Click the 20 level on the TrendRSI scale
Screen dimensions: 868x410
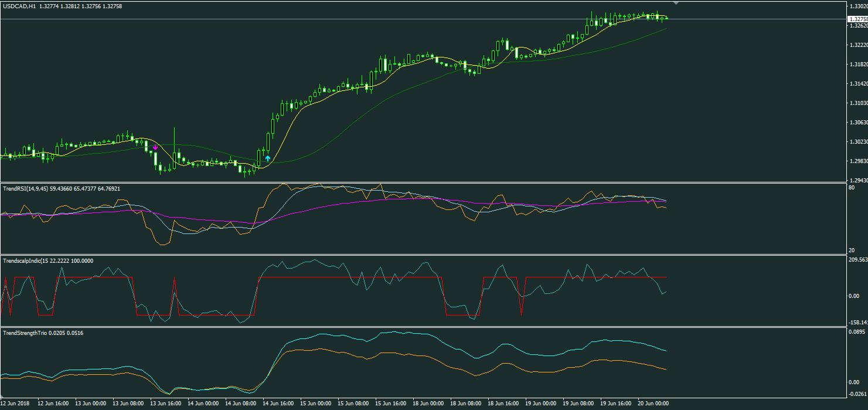[x=851, y=250]
